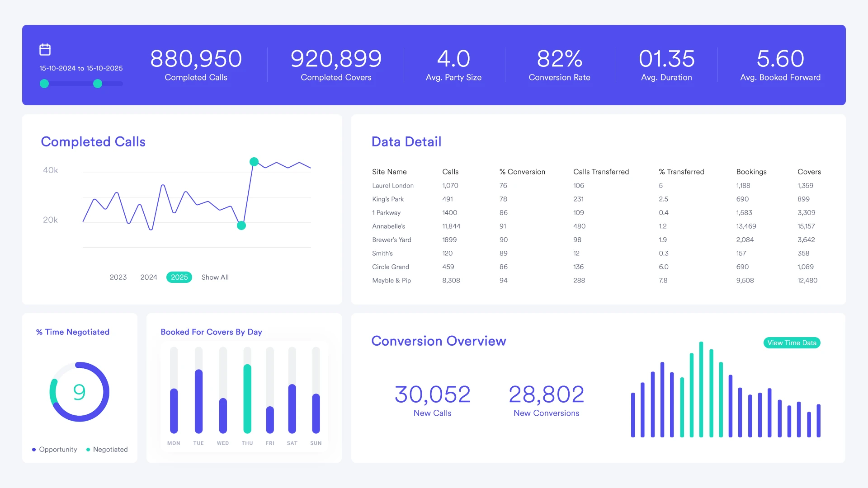Click the peak teal marker on line chart
This screenshot has height=488, width=868.
(x=254, y=162)
